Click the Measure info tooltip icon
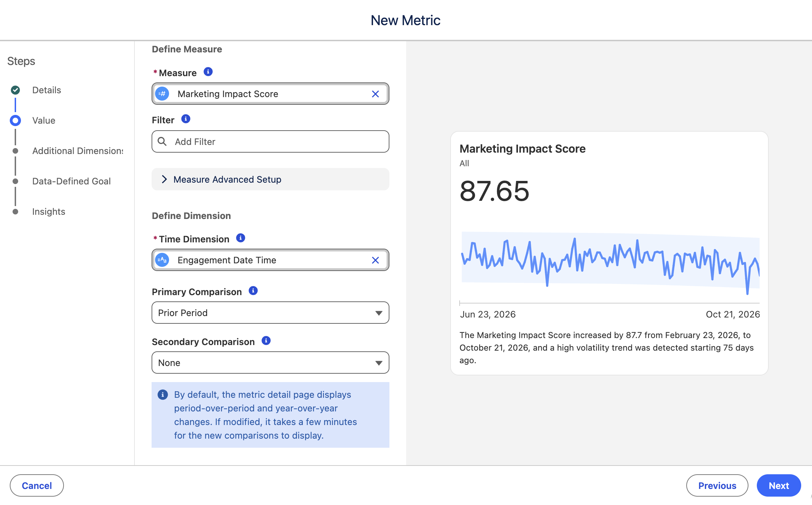The width and height of the screenshot is (812, 505). (x=208, y=72)
